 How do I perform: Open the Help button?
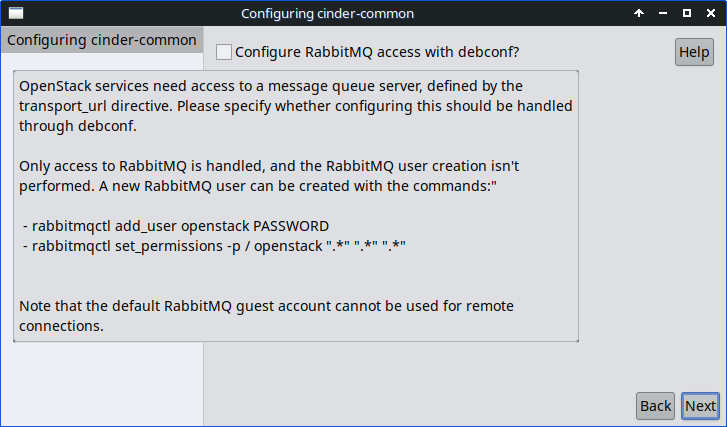694,52
